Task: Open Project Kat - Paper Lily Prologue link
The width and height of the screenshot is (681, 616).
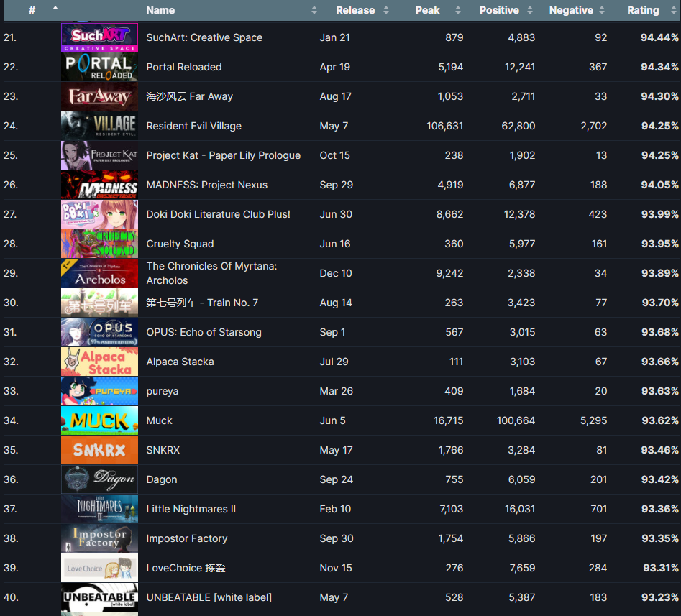Action: coord(223,155)
